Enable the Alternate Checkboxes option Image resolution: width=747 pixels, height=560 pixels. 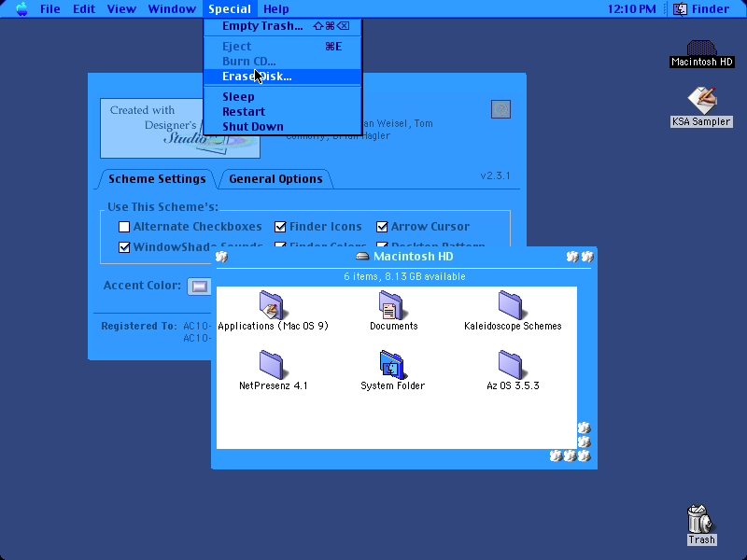click(x=124, y=227)
